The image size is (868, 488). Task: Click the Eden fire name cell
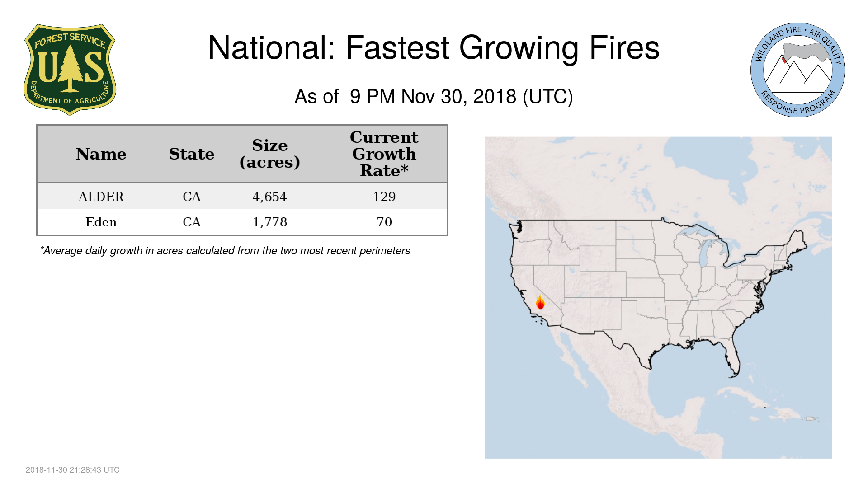pos(101,222)
